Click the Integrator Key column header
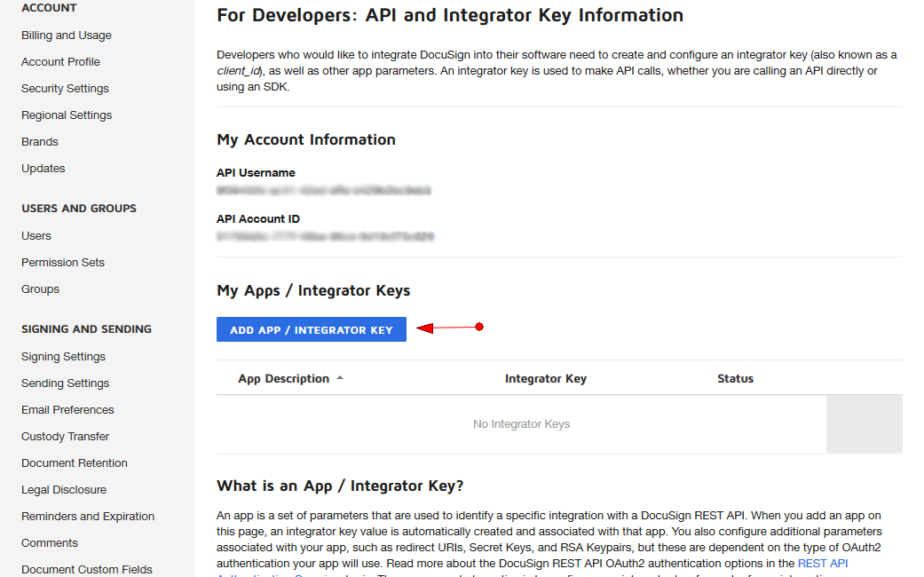The width and height of the screenshot is (924, 577). click(546, 378)
